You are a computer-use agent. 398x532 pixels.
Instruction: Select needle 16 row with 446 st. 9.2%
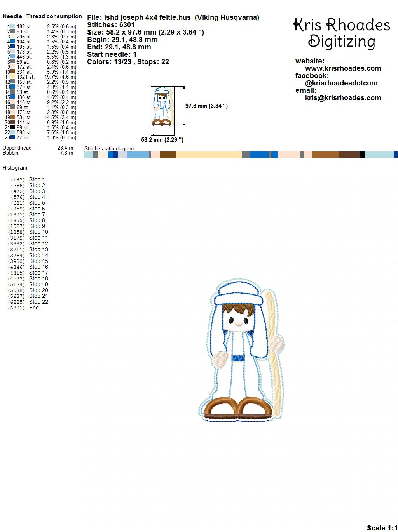pos(40,102)
